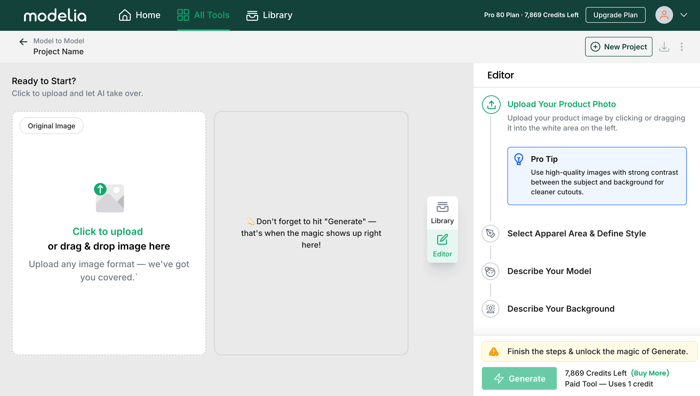The height and width of the screenshot is (396, 700).
Task: Expand the Describe Your Model step
Action: [549, 271]
